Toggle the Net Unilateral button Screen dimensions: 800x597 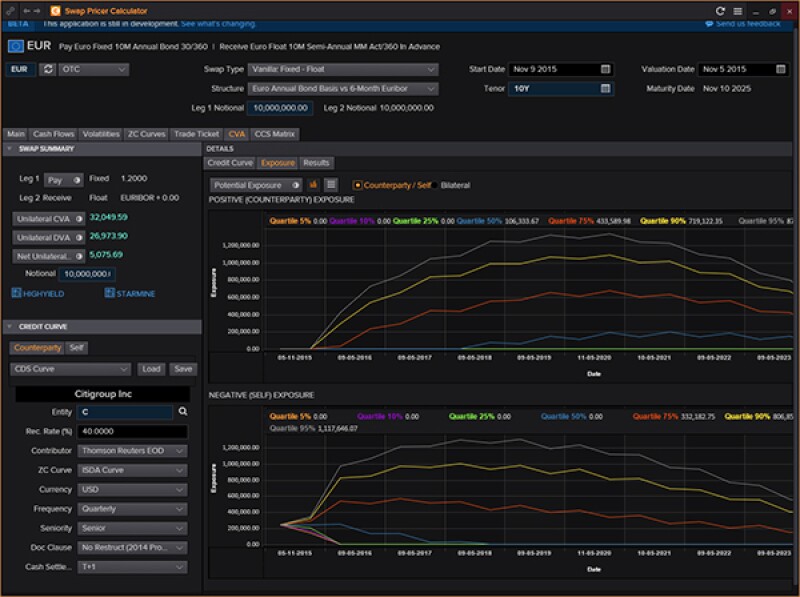[x=49, y=257]
